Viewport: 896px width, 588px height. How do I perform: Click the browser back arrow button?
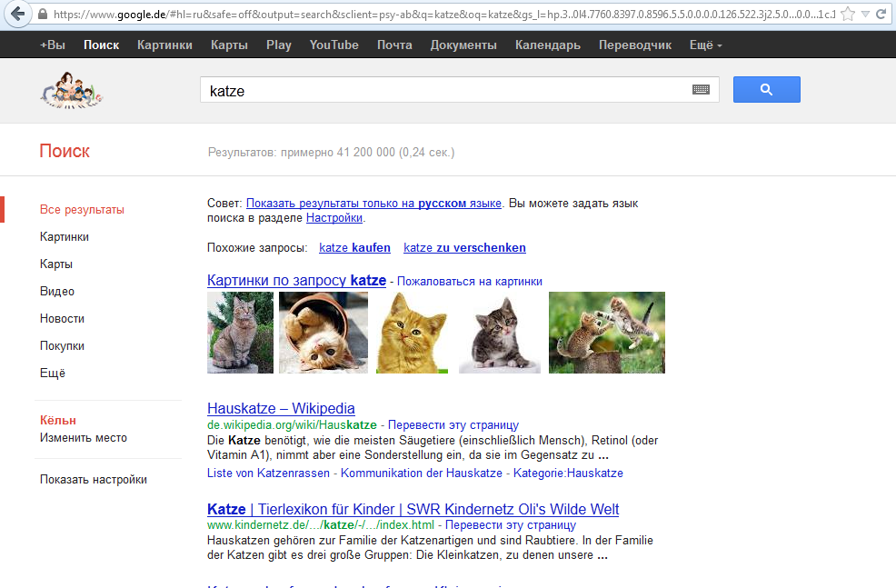point(17,14)
